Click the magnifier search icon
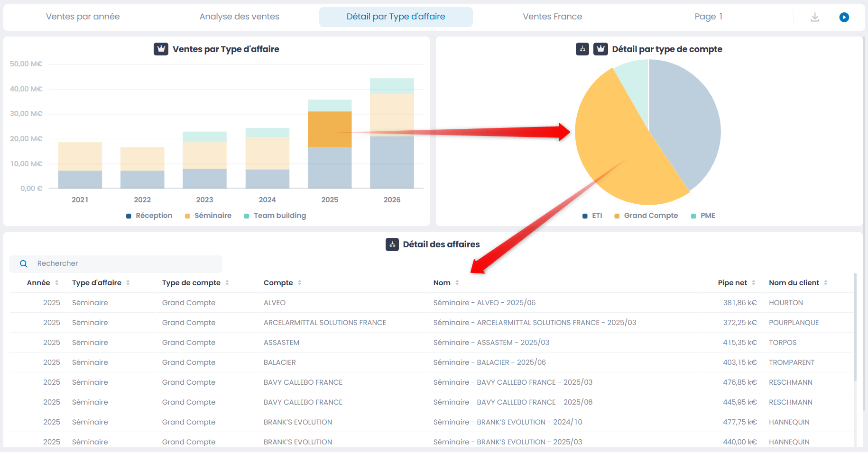This screenshot has height=452, width=868. 23,263
